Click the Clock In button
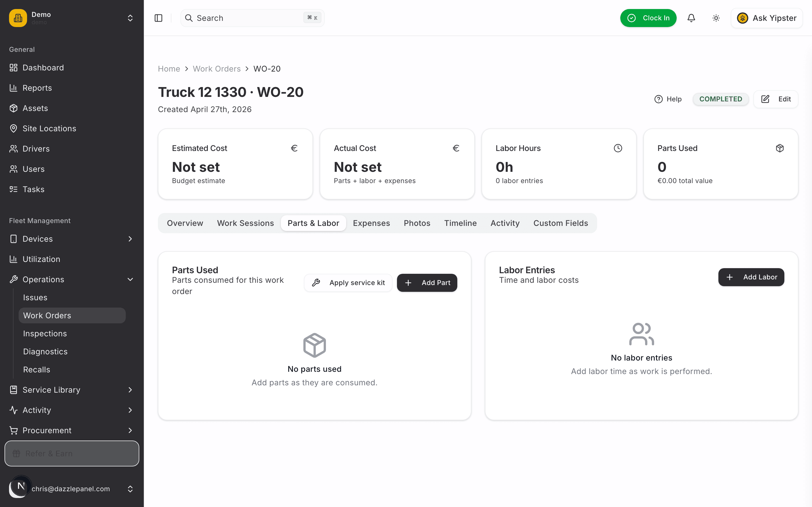The width and height of the screenshot is (812, 507). click(648, 18)
